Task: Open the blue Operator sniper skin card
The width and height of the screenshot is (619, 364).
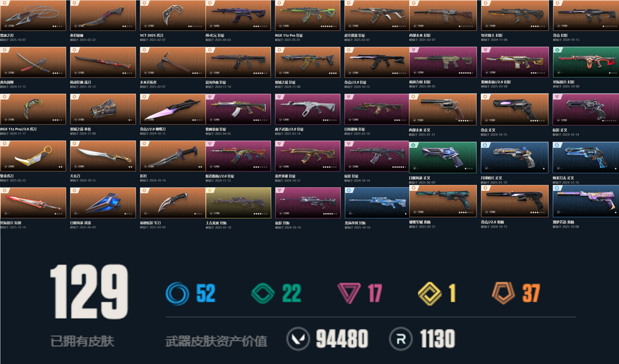Action: 377,202
